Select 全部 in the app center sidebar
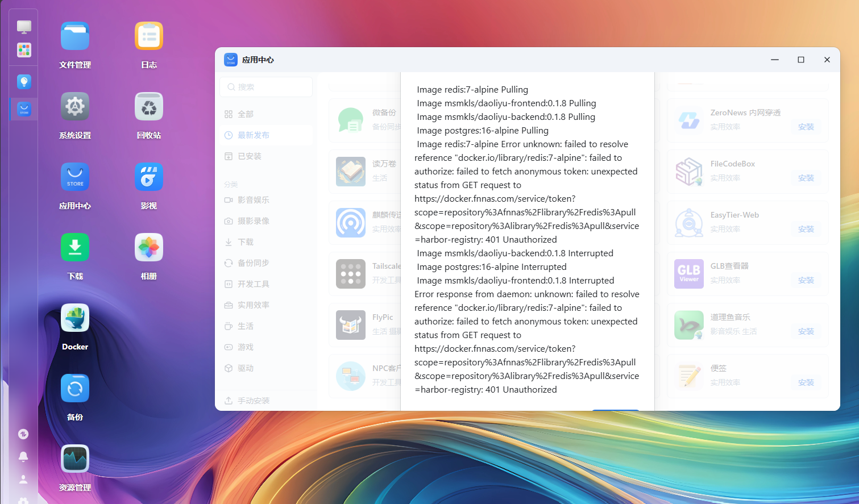859x504 pixels. pos(266,114)
